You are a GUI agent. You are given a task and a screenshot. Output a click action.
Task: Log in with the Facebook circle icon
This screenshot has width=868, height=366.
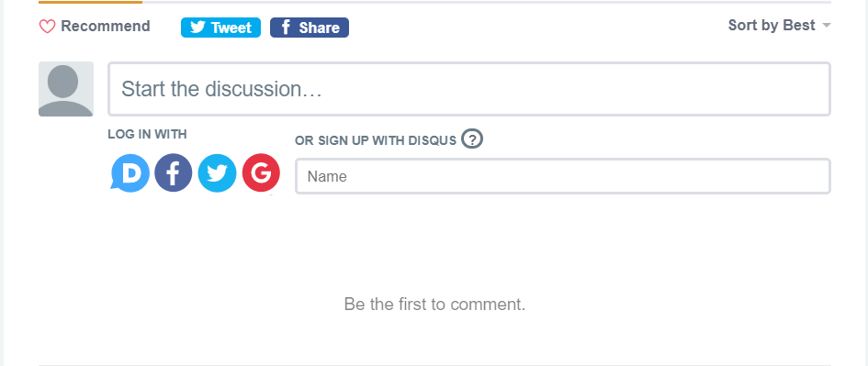click(174, 173)
